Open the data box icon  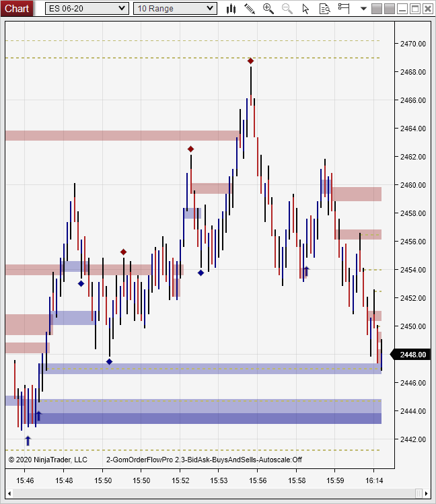point(325,9)
